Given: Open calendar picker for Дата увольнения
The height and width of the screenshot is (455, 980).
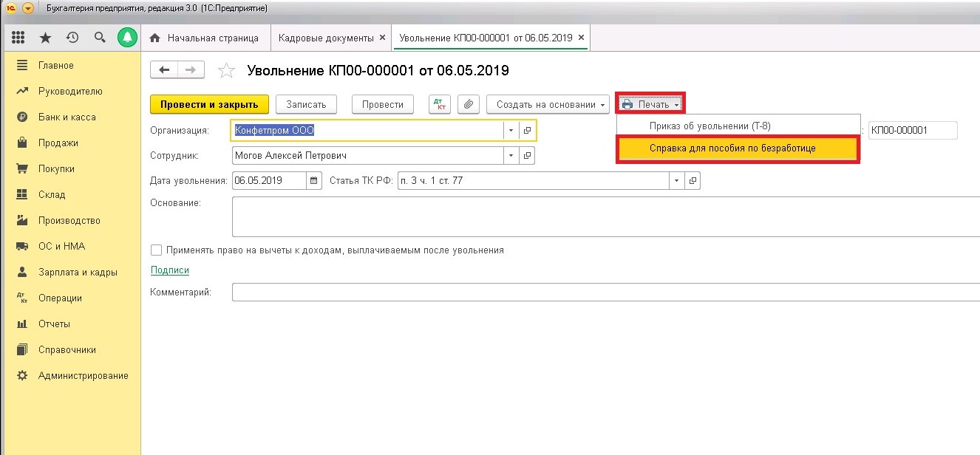Looking at the screenshot, I should (314, 180).
